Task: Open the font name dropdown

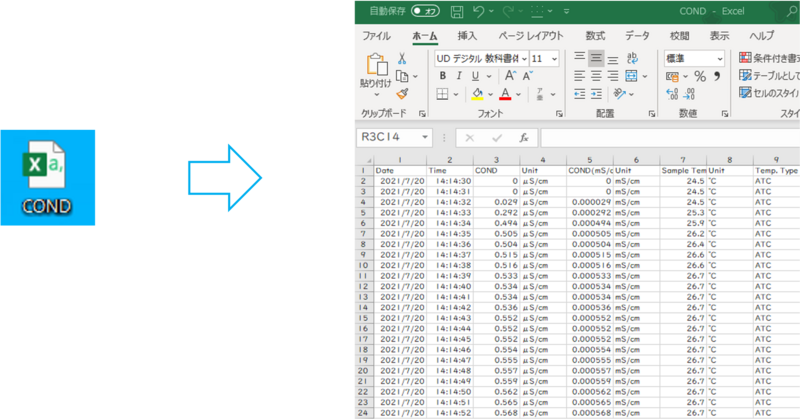Action: click(522, 58)
